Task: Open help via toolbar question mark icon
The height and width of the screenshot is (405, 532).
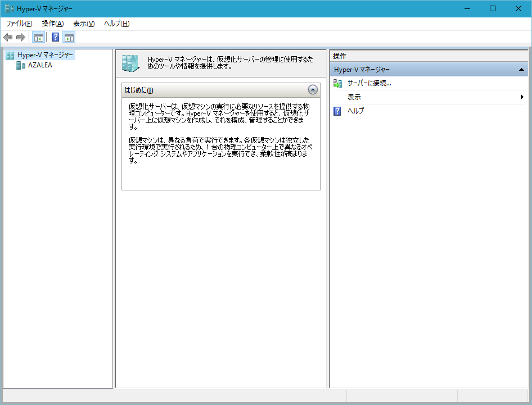Action: pos(55,37)
